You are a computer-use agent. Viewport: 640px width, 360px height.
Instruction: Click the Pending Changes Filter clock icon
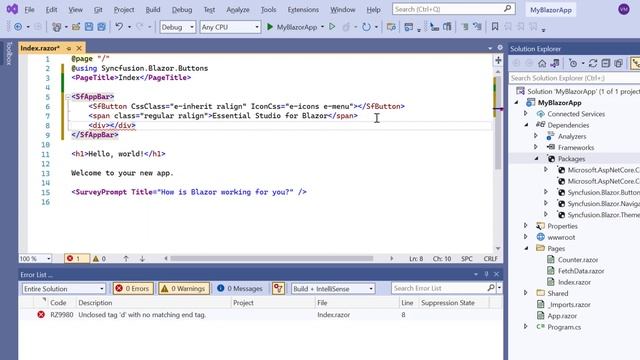pyautogui.click(x=573, y=63)
